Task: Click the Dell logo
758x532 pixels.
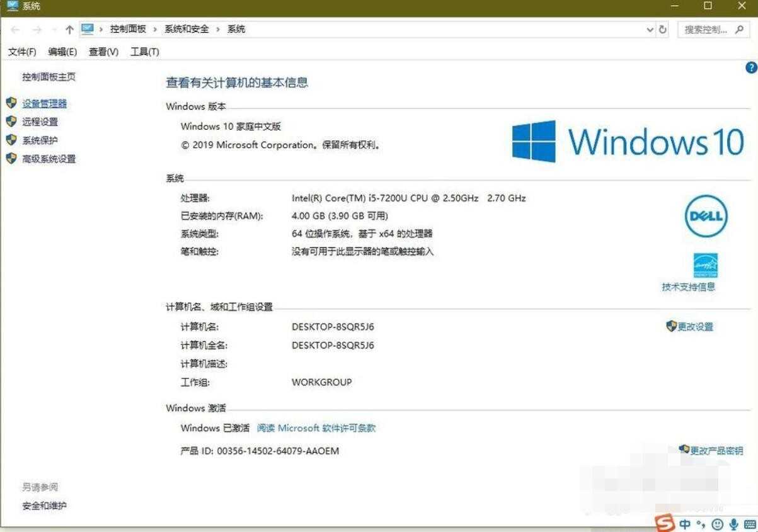Action: pos(706,217)
